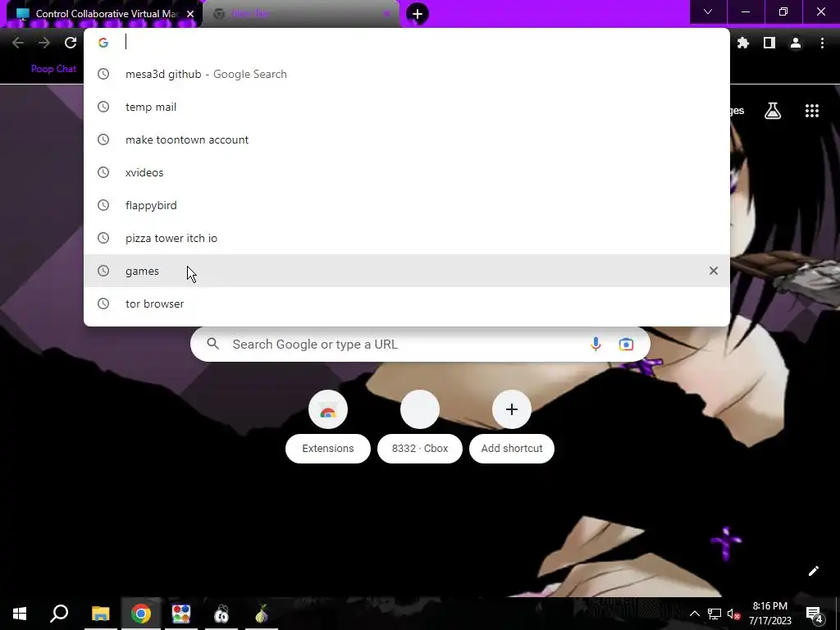This screenshot has height=630, width=840.
Task: Select the temp mail suggestion
Action: pyautogui.click(x=407, y=107)
